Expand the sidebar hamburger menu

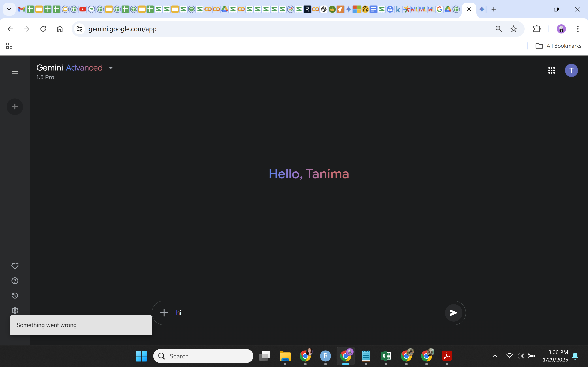[15, 71]
